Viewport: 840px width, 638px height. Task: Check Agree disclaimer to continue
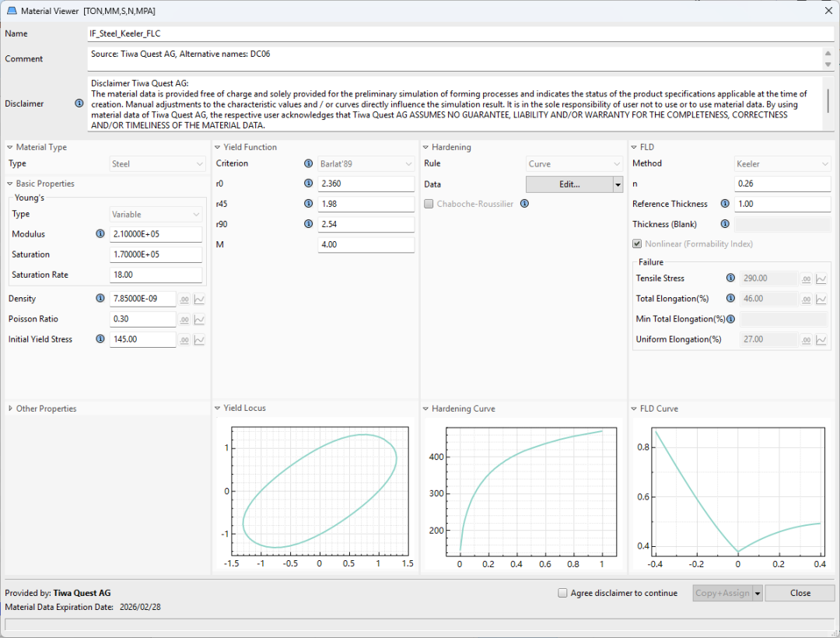562,593
